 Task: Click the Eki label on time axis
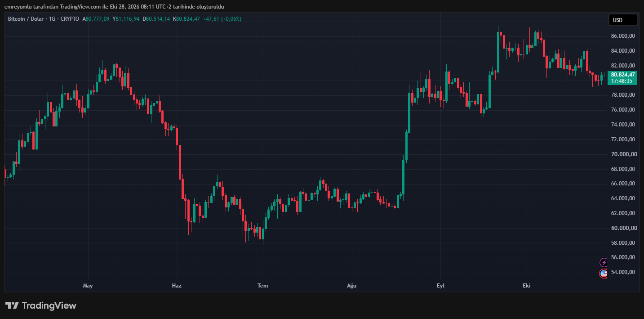coord(527,286)
